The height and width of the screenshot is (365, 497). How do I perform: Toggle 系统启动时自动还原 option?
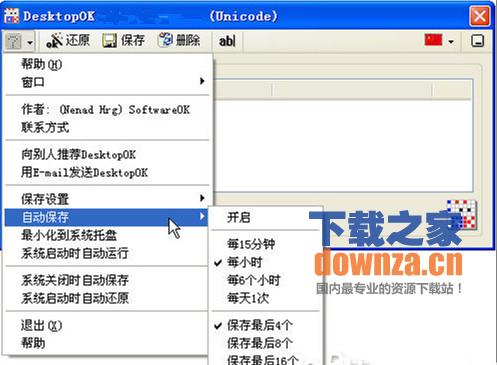[106, 298]
